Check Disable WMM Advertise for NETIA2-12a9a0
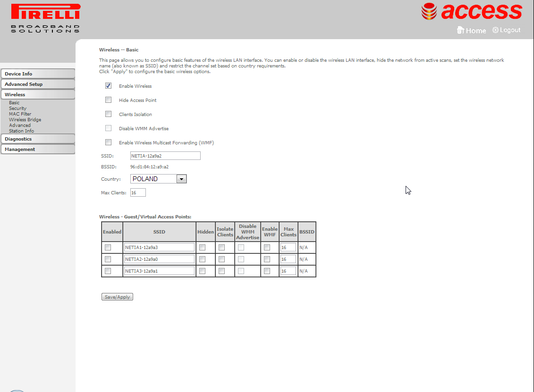Image resolution: width=534 pixels, height=392 pixels. [241, 259]
